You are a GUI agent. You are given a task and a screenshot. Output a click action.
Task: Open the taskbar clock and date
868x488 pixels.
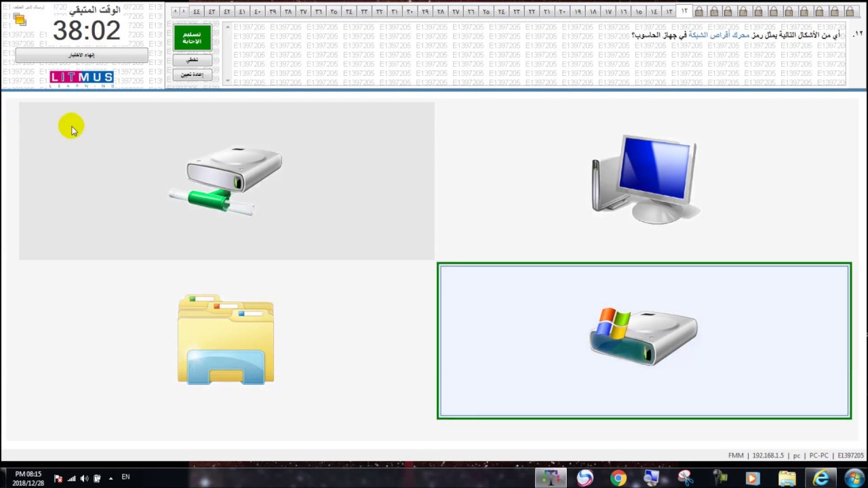click(28, 479)
